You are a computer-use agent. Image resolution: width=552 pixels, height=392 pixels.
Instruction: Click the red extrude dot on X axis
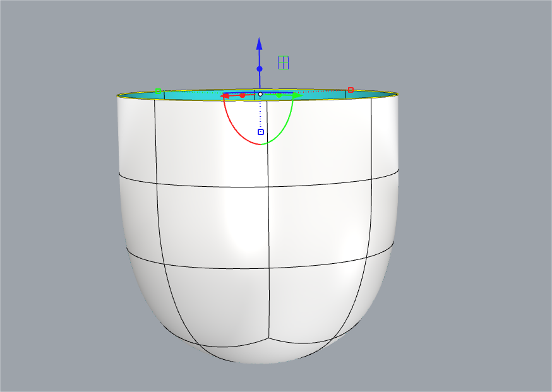(x=242, y=95)
